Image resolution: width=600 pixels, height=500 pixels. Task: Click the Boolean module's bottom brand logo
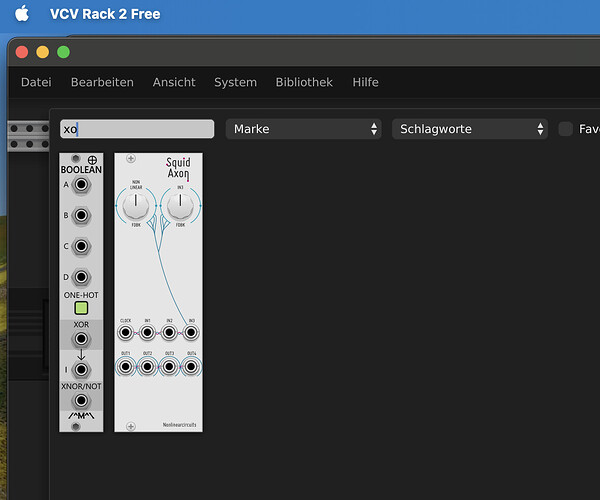point(81,415)
